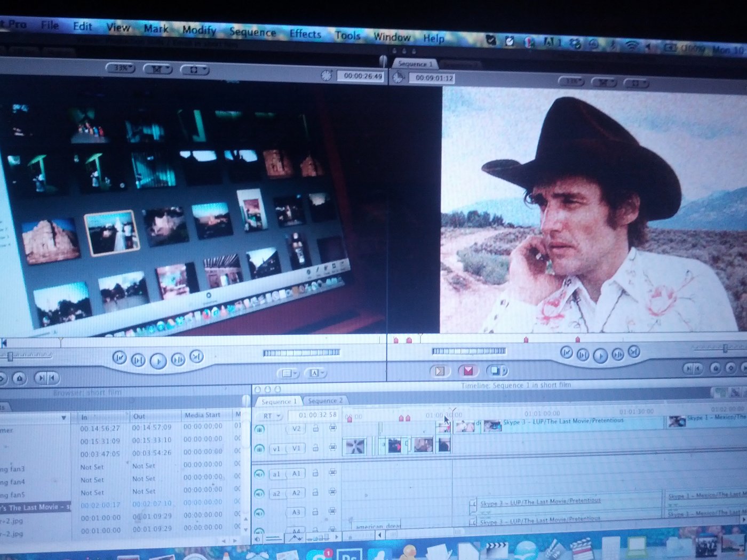Open the Effects menu
Image resolution: width=747 pixels, height=560 pixels.
coord(305,34)
